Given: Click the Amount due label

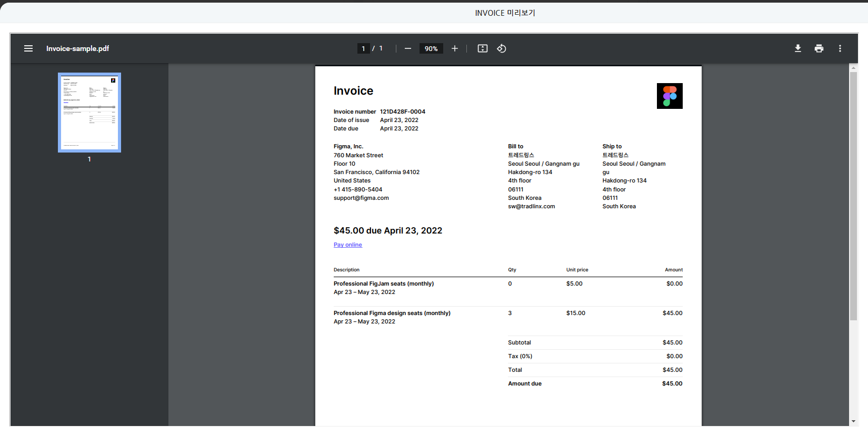Looking at the screenshot, I should (525, 383).
